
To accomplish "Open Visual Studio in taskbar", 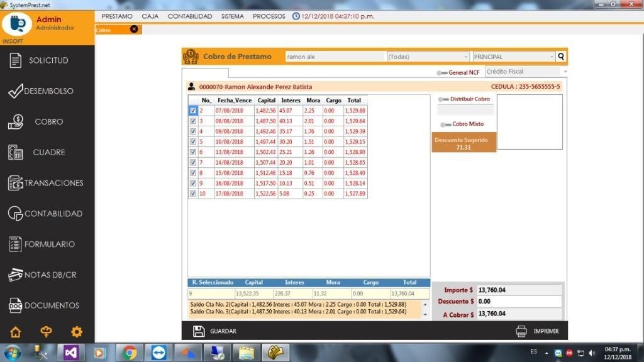I will pyautogui.click(x=70, y=353).
